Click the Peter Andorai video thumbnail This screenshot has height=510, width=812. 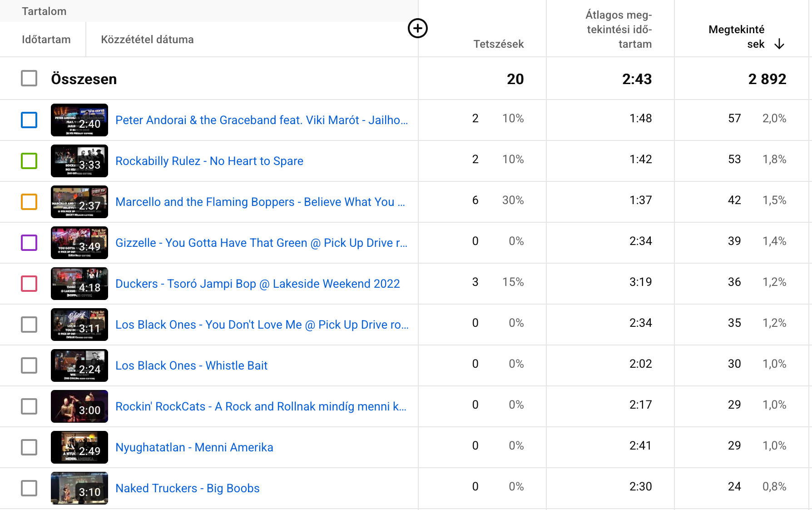(x=79, y=120)
